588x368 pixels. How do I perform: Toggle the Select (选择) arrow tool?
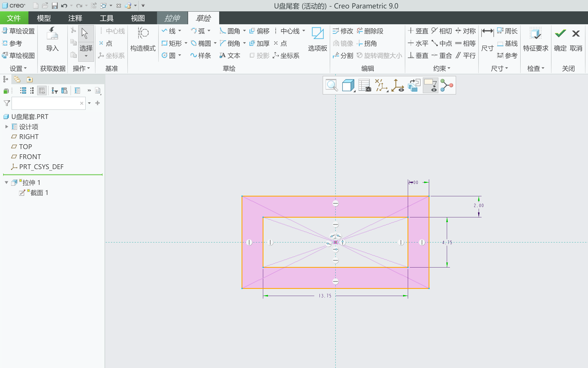(85, 34)
